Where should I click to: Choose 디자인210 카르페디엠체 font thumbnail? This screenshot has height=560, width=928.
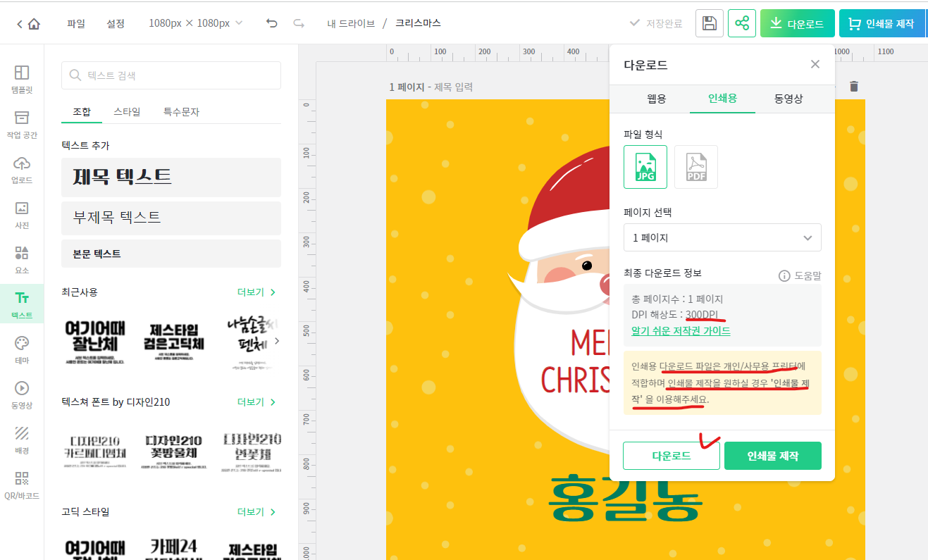tap(94, 451)
